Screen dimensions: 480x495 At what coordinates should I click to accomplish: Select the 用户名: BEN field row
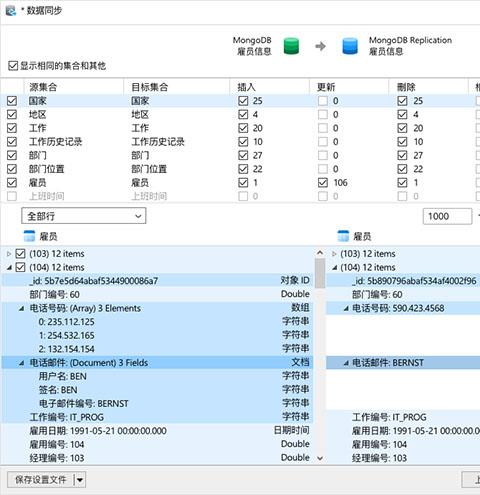click(157, 376)
